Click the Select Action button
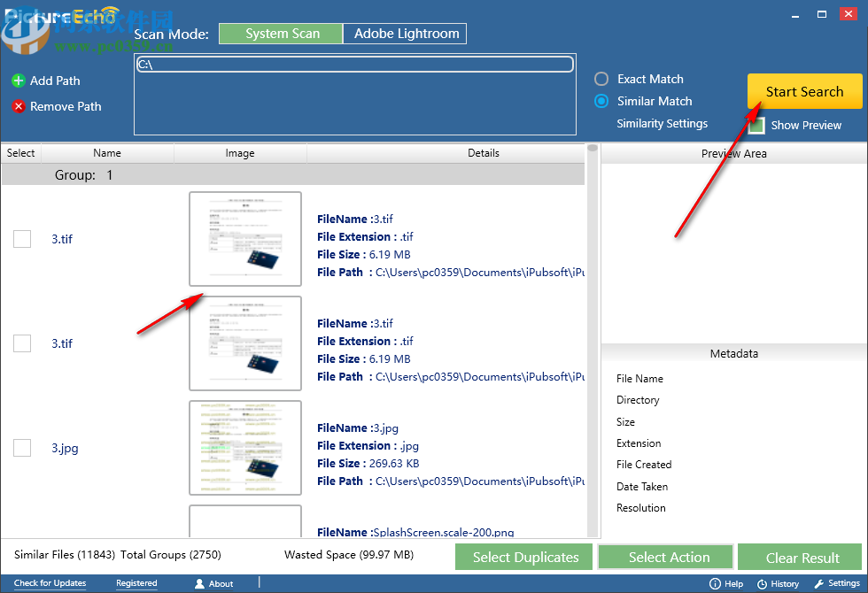 (x=666, y=557)
